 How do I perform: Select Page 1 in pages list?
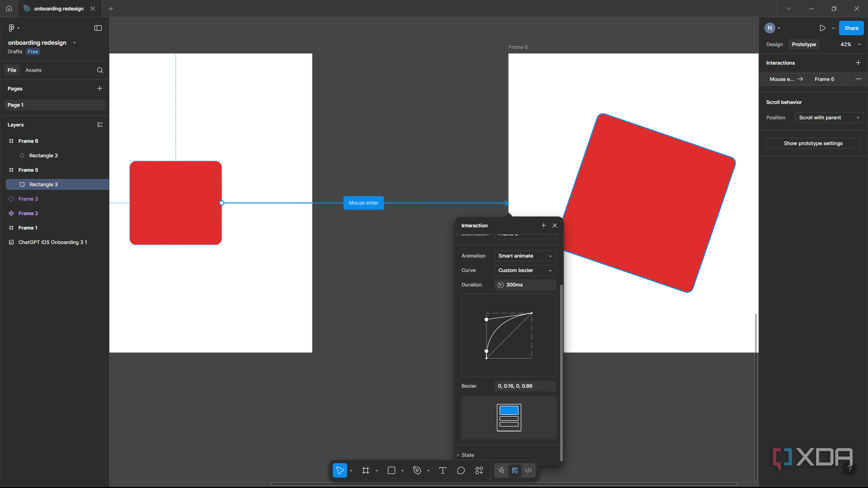pyautogui.click(x=55, y=105)
